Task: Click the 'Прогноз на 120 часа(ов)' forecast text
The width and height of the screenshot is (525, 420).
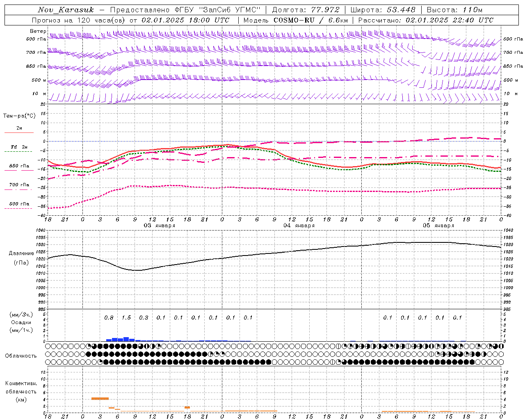Action: coord(79,20)
